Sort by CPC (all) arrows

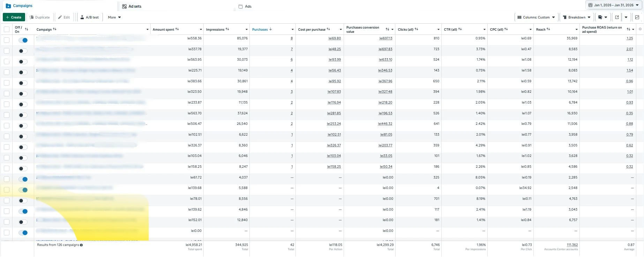pyautogui.click(x=506, y=29)
